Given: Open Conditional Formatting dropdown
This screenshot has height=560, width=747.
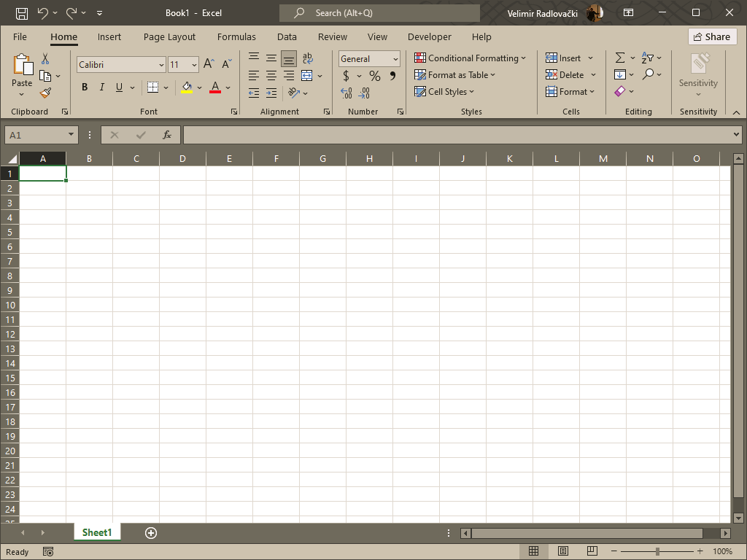Looking at the screenshot, I should point(471,58).
